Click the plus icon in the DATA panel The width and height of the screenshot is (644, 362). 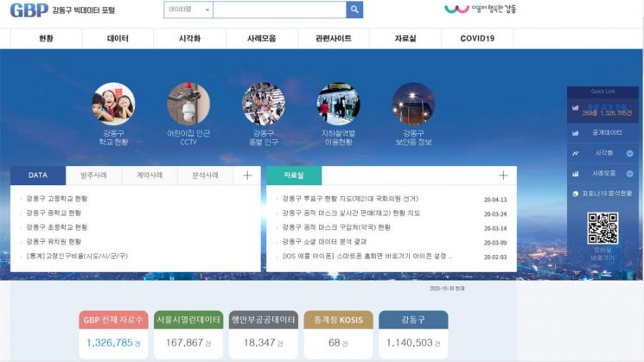pyautogui.click(x=247, y=175)
